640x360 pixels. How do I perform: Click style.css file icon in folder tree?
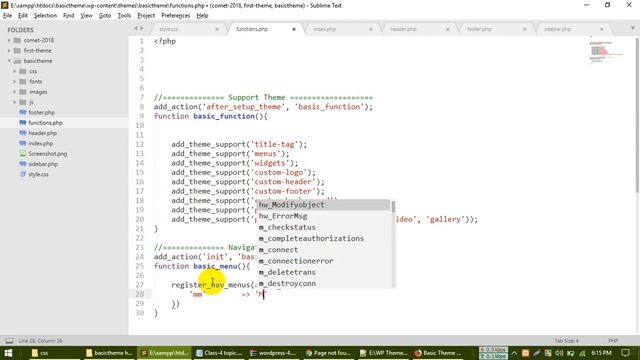(23, 174)
